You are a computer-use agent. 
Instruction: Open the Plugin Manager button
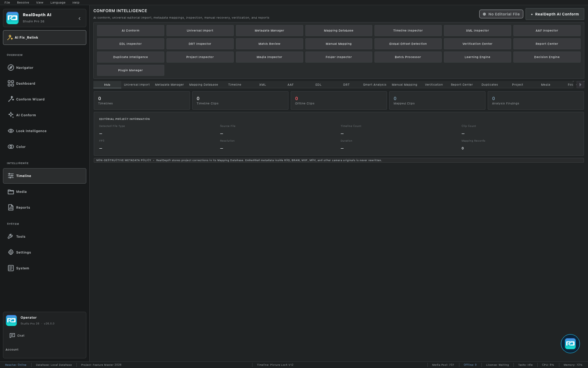click(130, 70)
